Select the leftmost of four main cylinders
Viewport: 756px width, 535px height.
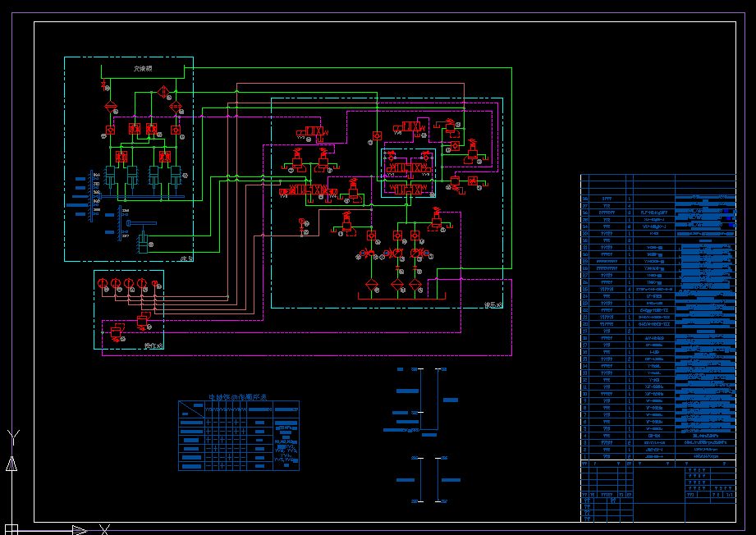pyautogui.click(x=111, y=177)
